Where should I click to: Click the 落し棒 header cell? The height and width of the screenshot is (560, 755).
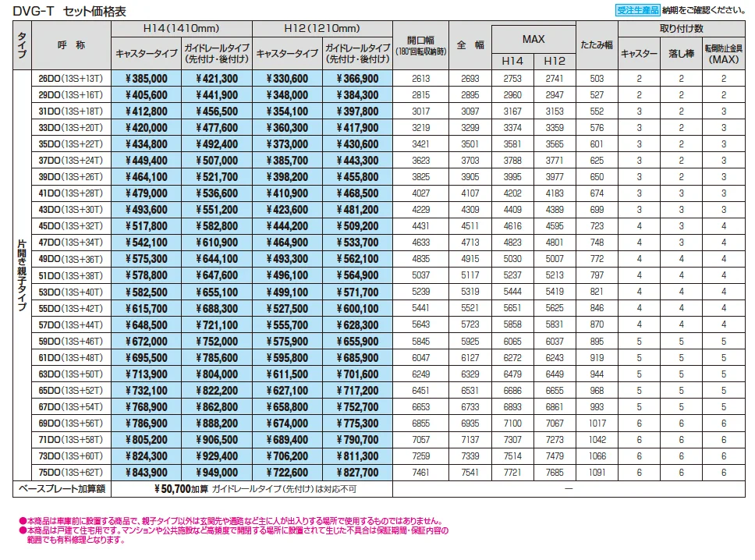click(x=682, y=54)
